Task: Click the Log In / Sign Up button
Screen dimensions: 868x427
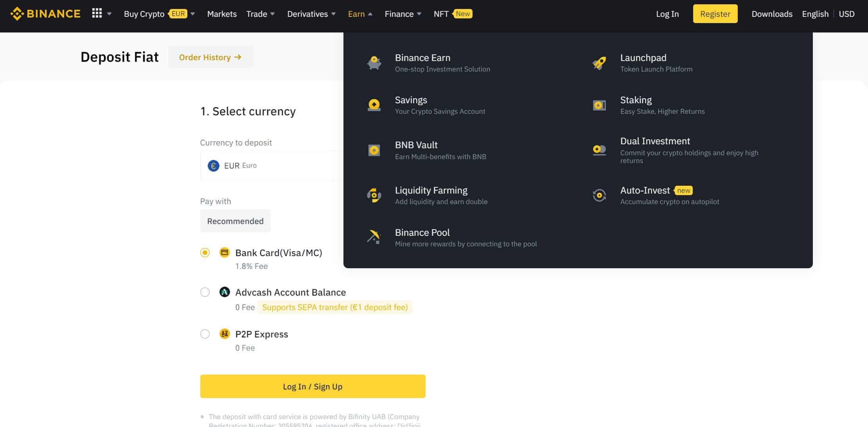Action: [x=313, y=386]
